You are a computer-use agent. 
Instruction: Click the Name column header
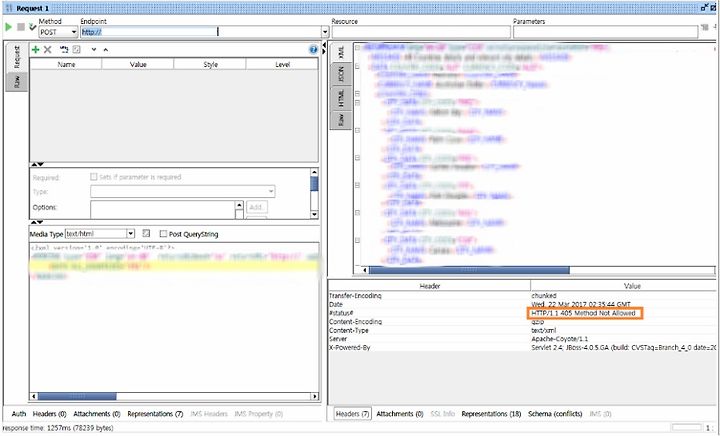(x=66, y=64)
